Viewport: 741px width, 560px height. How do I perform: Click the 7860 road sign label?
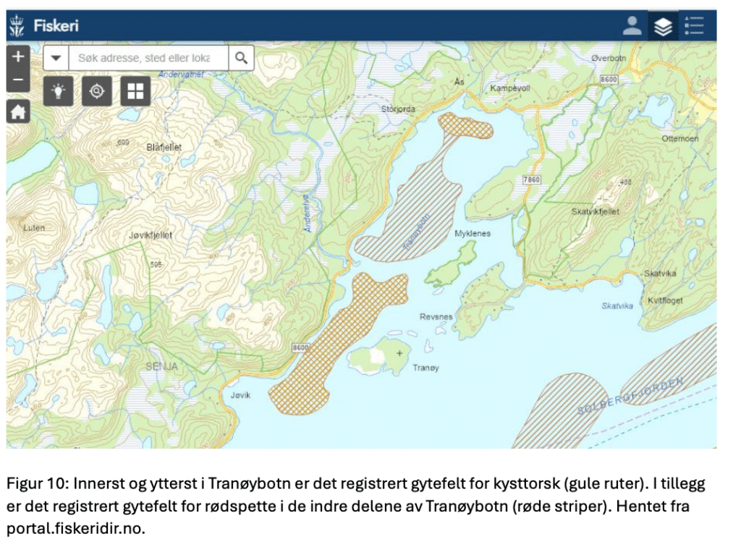(x=531, y=179)
